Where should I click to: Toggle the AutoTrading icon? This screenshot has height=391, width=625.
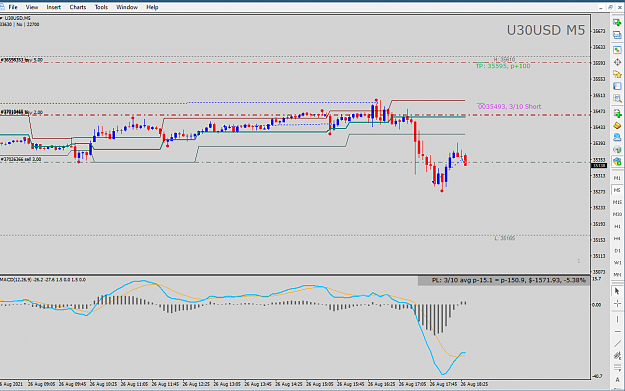coord(617,161)
